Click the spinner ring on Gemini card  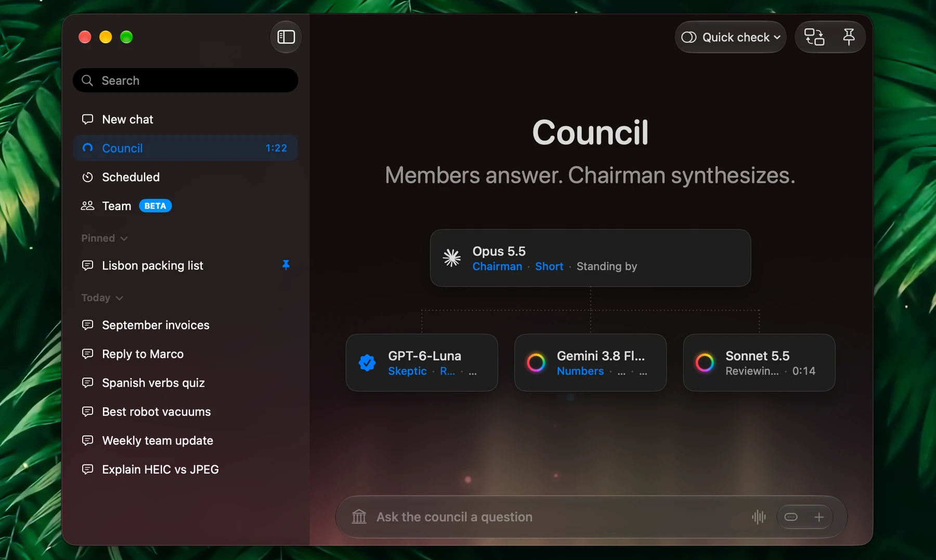pyautogui.click(x=536, y=362)
